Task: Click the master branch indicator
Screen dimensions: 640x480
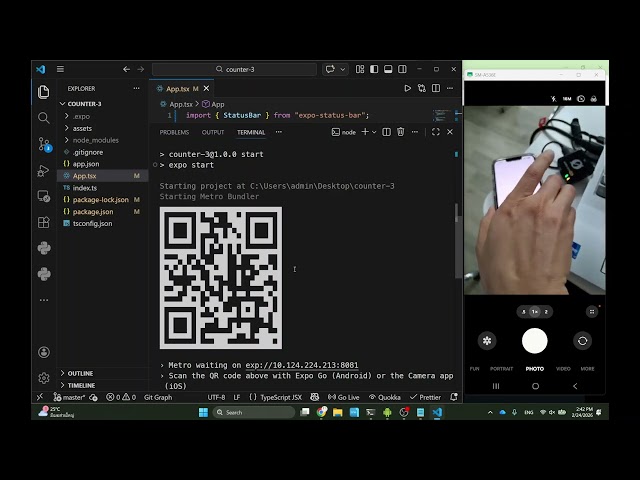Action: pyautogui.click(x=70, y=397)
